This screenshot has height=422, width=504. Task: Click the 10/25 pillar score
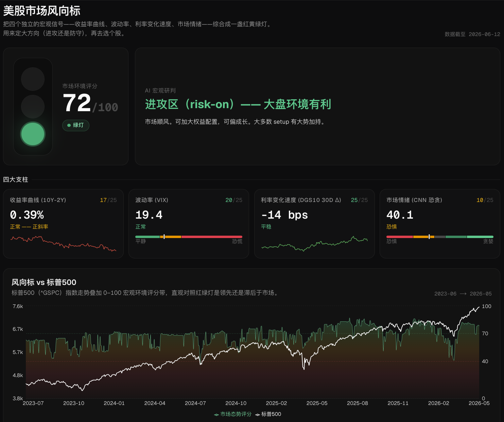tap(485, 200)
